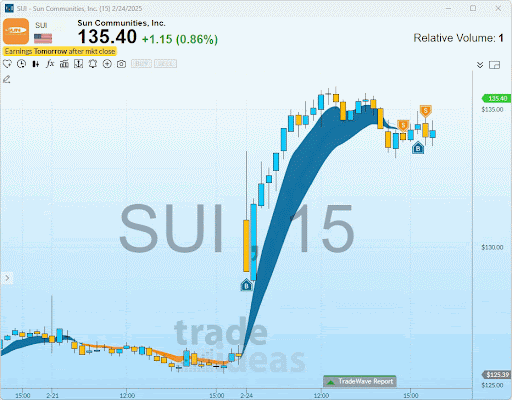
Task: Change chart style with candlestick icon
Action: point(36,64)
